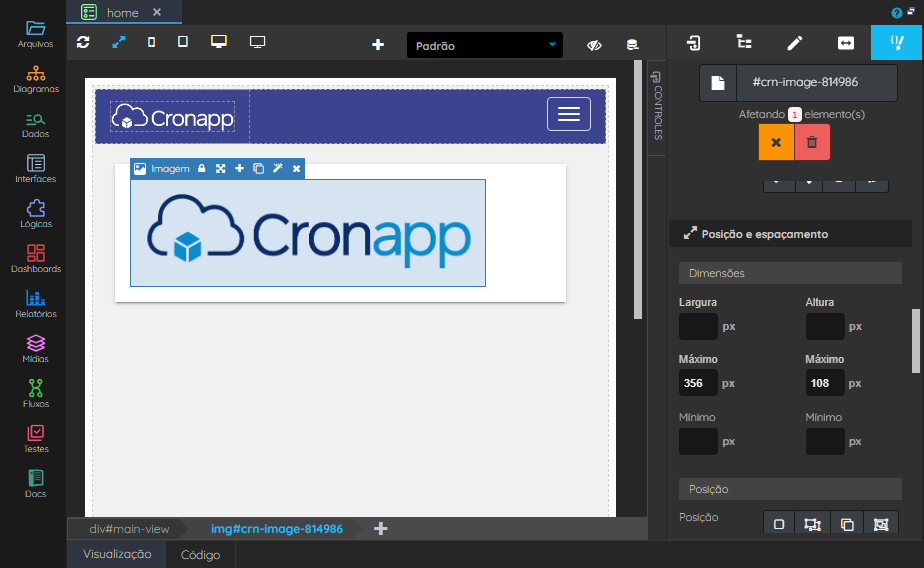Open the Diagramas sidebar section
Image resolution: width=924 pixels, height=568 pixels.
(35, 80)
